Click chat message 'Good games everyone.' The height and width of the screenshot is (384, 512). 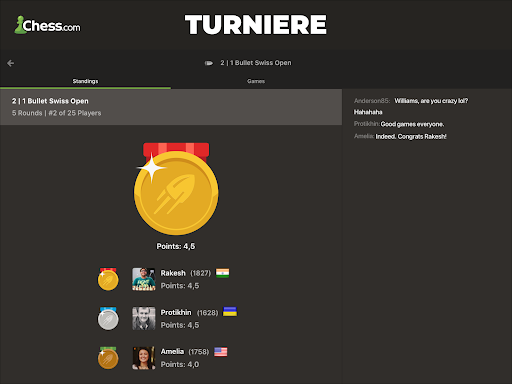click(412, 124)
